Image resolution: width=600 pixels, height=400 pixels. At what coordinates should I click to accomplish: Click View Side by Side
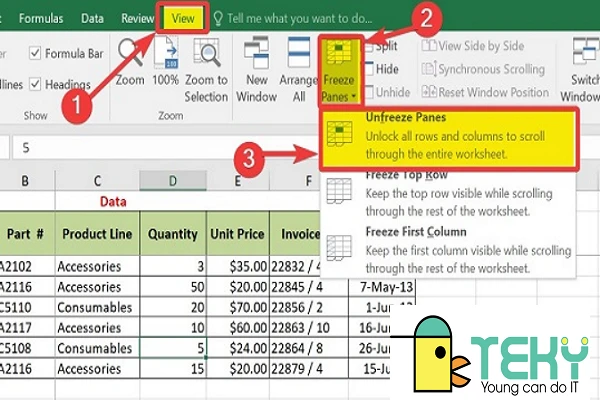pos(473,46)
